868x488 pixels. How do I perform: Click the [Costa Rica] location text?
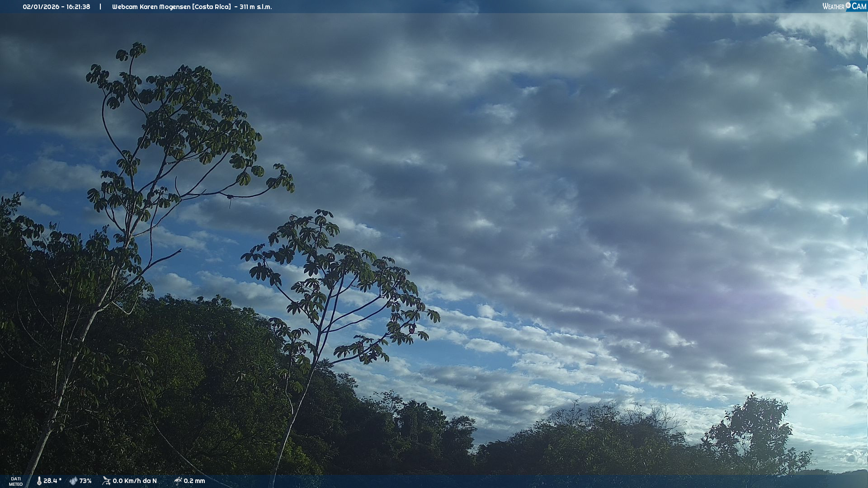212,7
